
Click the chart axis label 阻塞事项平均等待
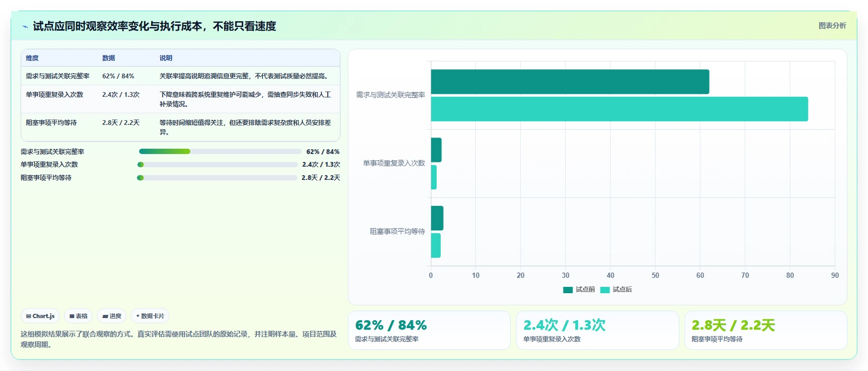pyautogui.click(x=398, y=231)
